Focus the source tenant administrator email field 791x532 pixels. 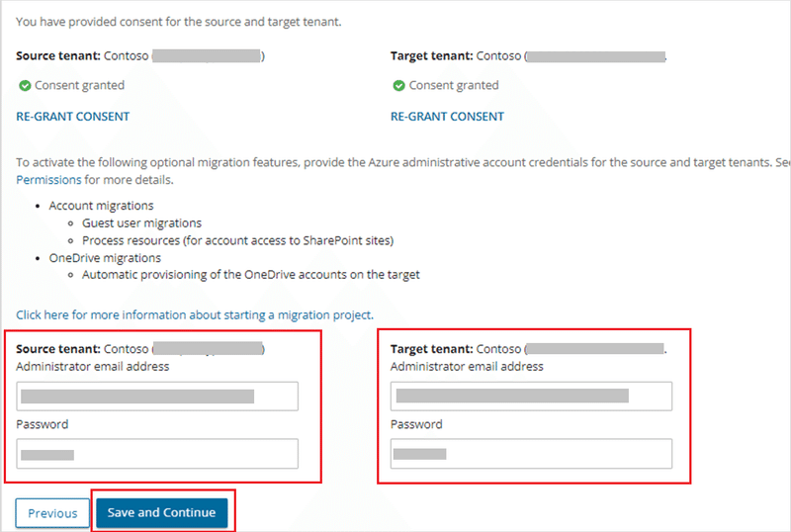pyautogui.click(x=157, y=397)
